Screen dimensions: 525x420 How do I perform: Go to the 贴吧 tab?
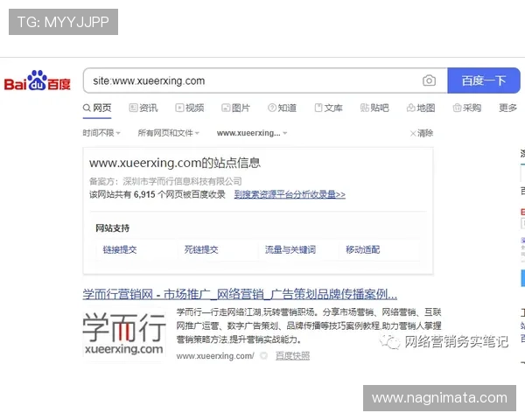pyautogui.click(x=374, y=108)
